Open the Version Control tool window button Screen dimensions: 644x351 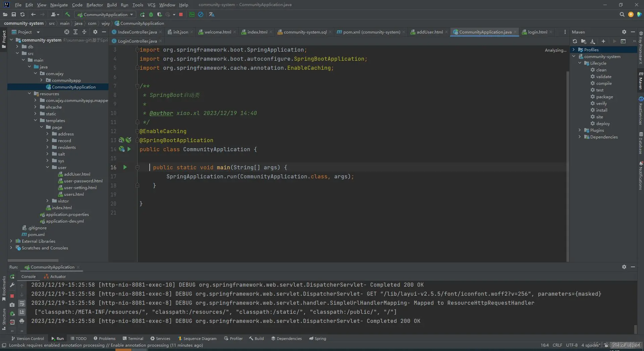[x=28, y=339]
